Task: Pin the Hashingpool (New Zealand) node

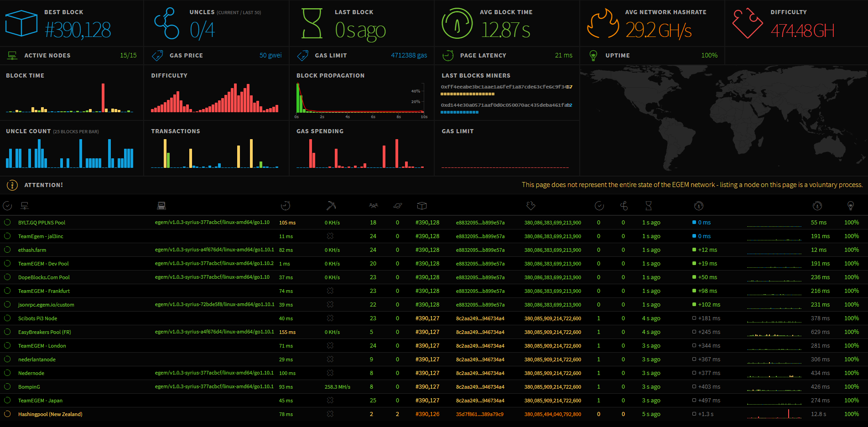Action: coord(7,414)
